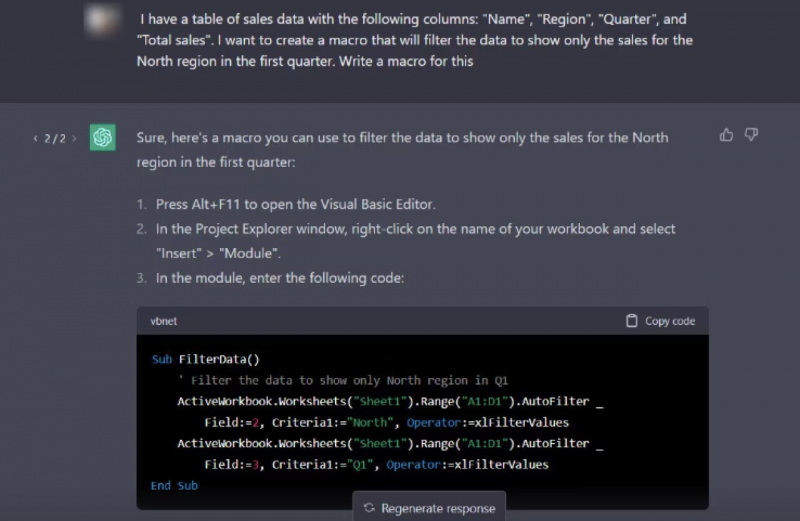Click the 2 / 2 response counter
Image resolution: width=800 pixels, height=521 pixels.
tap(55, 139)
